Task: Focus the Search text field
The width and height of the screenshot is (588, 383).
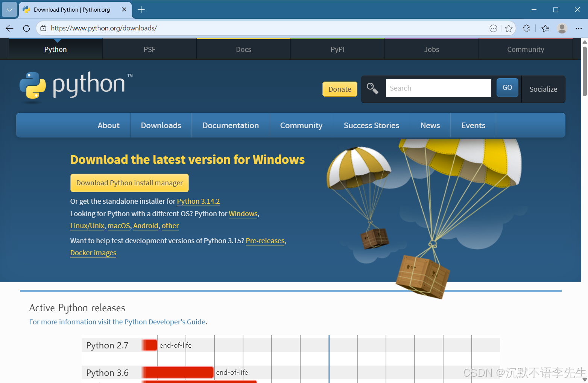Action: point(438,88)
